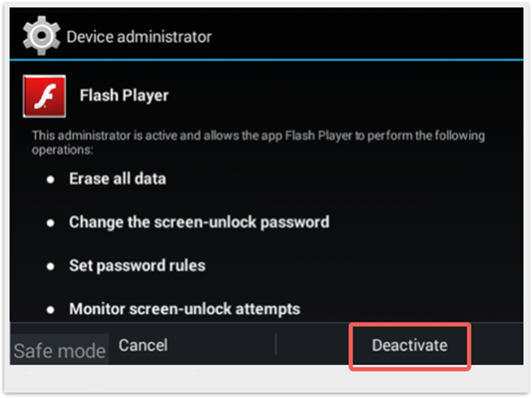Tap the bullet beside Monitor screen-unlock attempts
The height and width of the screenshot is (398, 532).
coord(50,310)
